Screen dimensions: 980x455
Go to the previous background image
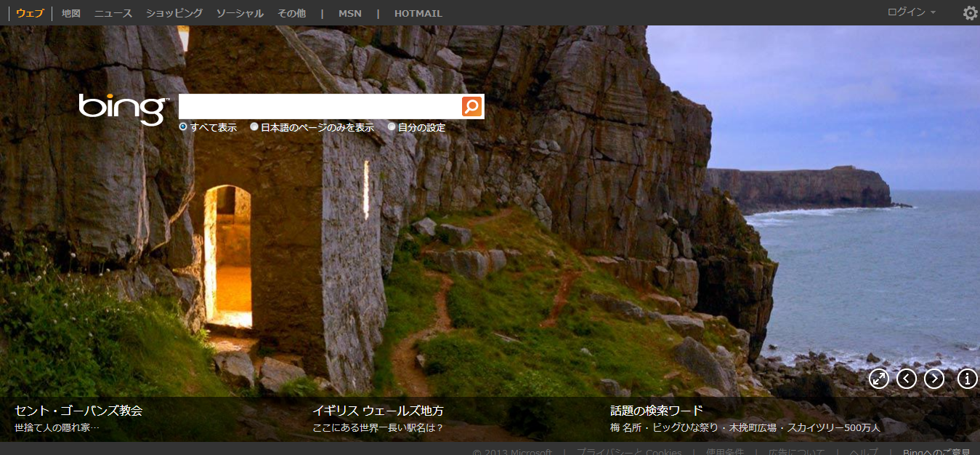907,379
